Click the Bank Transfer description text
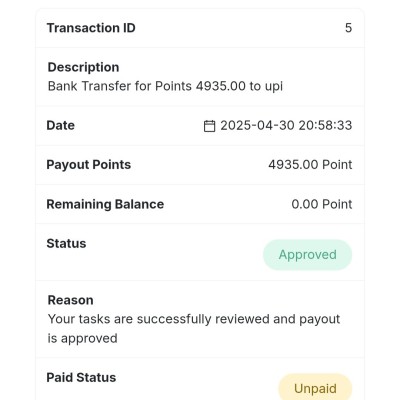400x400 pixels. [x=165, y=86]
